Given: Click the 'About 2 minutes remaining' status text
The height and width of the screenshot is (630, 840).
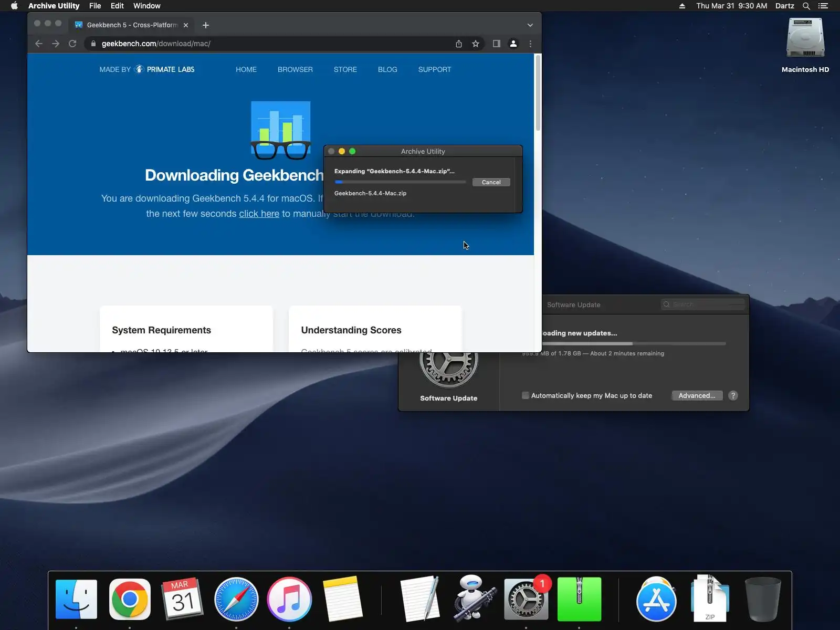Looking at the screenshot, I should point(627,353).
